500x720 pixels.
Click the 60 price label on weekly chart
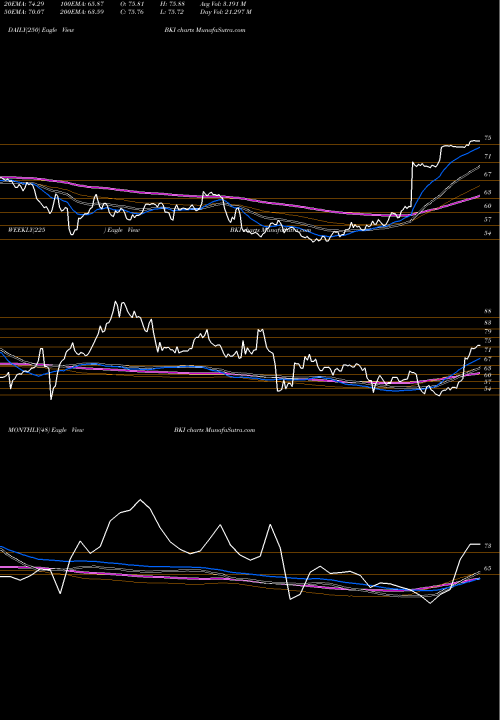pos(488,375)
